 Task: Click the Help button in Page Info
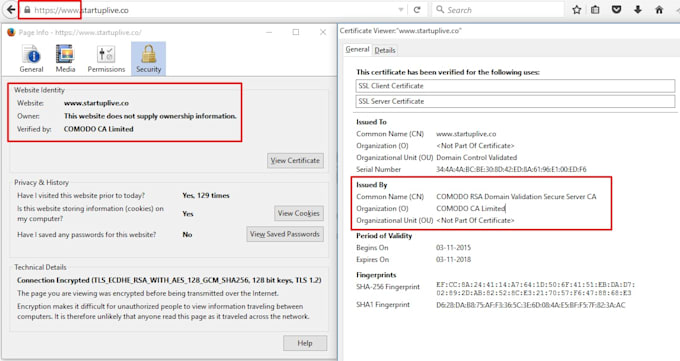click(305, 343)
